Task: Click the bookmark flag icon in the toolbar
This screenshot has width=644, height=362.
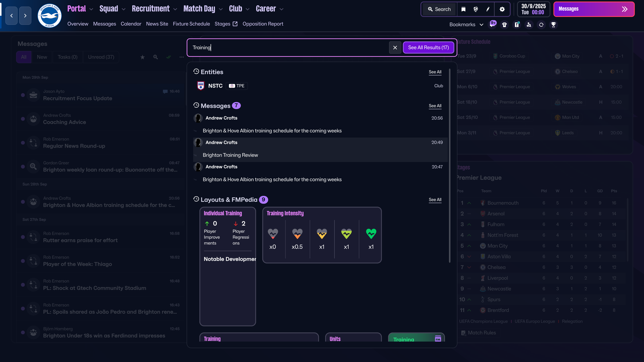Action: click(x=463, y=9)
